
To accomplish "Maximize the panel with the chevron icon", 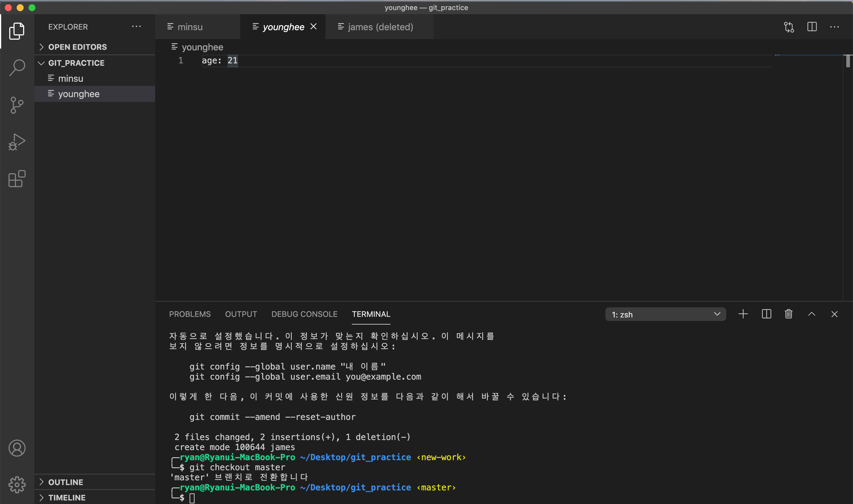I will click(x=812, y=314).
